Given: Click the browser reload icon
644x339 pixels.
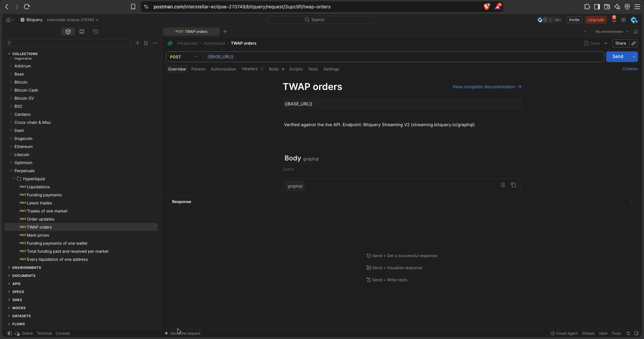Looking at the screenshot, I should pyautogui.click(x=27, y=7).
